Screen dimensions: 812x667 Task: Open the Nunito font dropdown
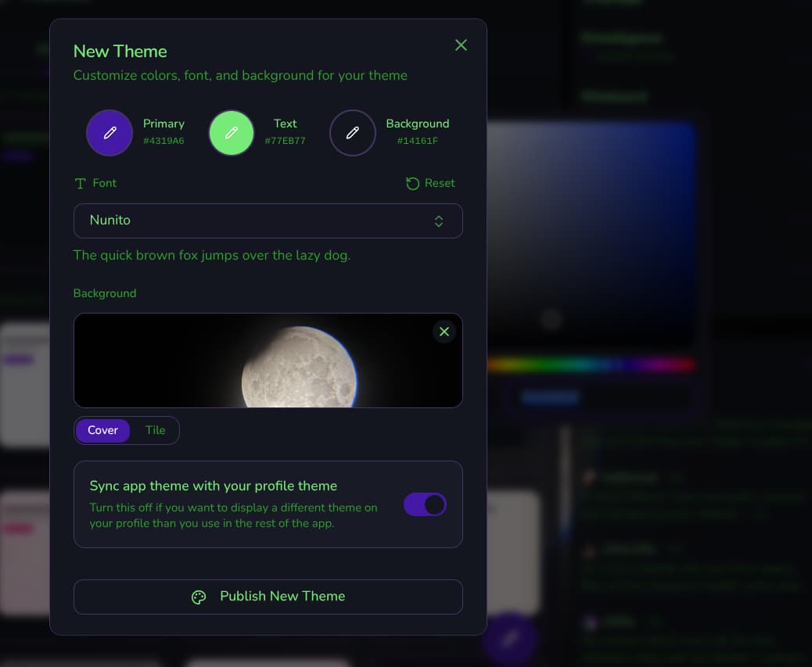coord(268,221)
